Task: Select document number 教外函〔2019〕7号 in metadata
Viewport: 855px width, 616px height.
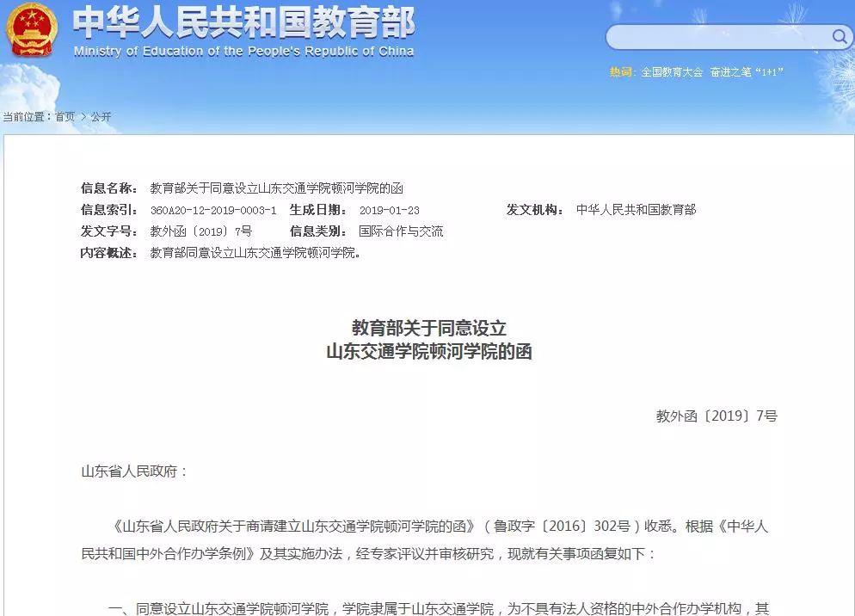Action: (x=201, y=231)
